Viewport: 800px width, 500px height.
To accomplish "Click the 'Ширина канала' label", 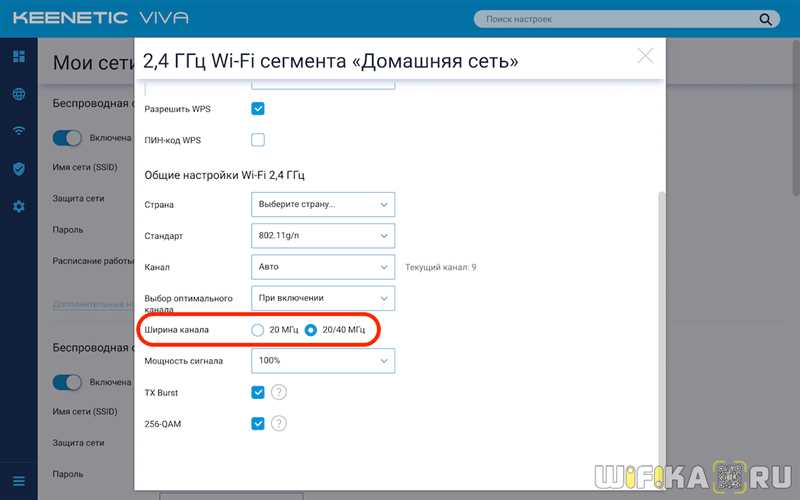I will (x=177, y=330).
